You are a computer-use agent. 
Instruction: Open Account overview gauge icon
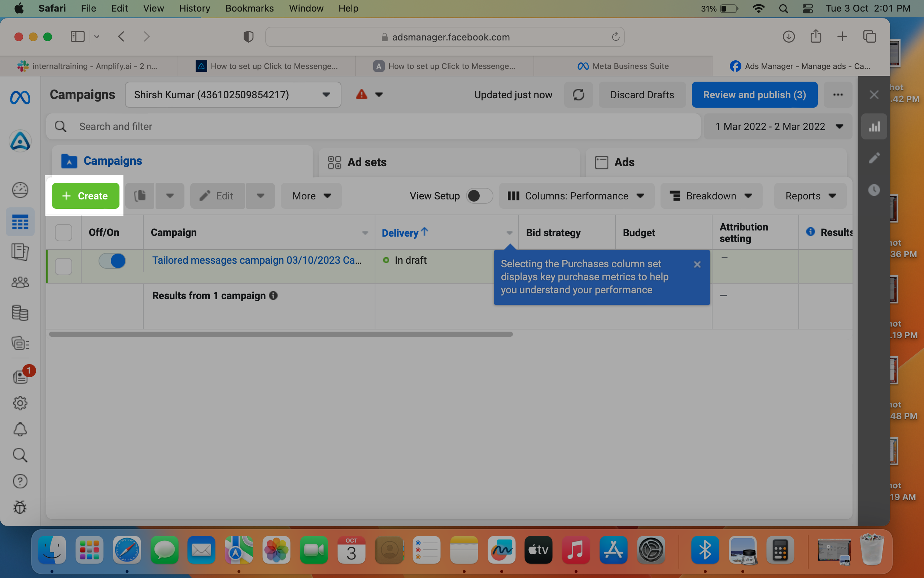[20, 190]
